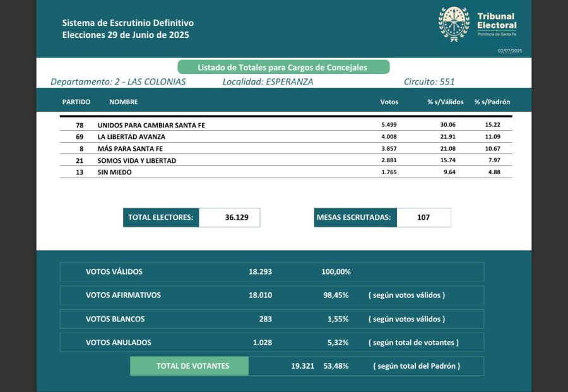The width and height of the screenshot is (568, 392).
Task: Click the PARTIDO column header
Action: pyautogui.click(x=76, y=102)
